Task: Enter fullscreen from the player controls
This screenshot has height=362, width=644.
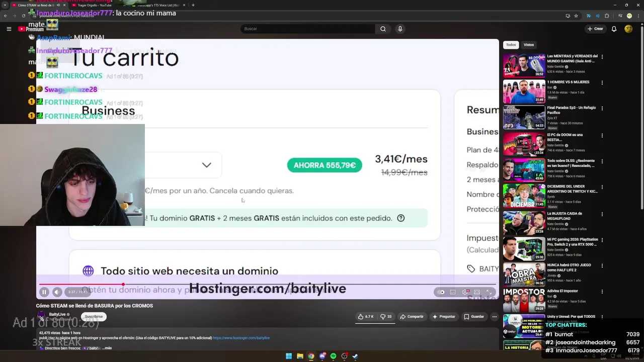Action: 489,292
